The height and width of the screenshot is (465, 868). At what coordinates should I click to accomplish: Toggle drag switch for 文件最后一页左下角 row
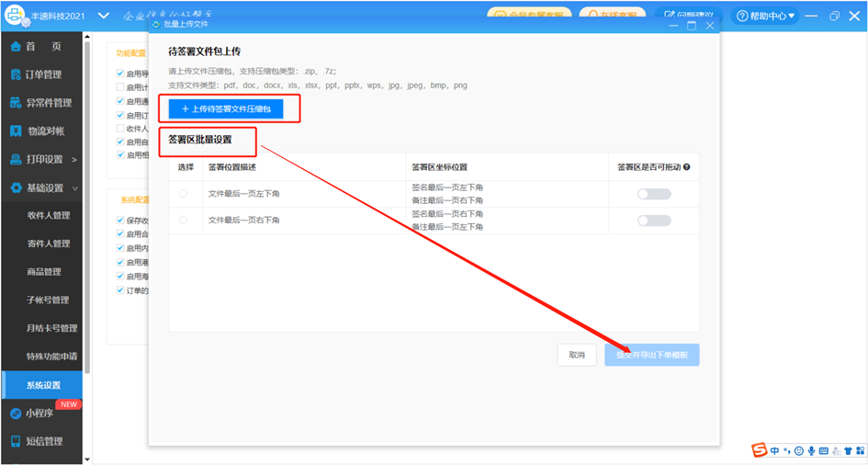pos(654,194)
